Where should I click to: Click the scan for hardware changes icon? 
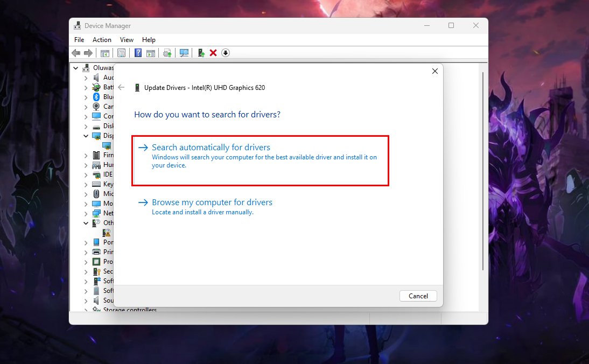pos(184,53)
